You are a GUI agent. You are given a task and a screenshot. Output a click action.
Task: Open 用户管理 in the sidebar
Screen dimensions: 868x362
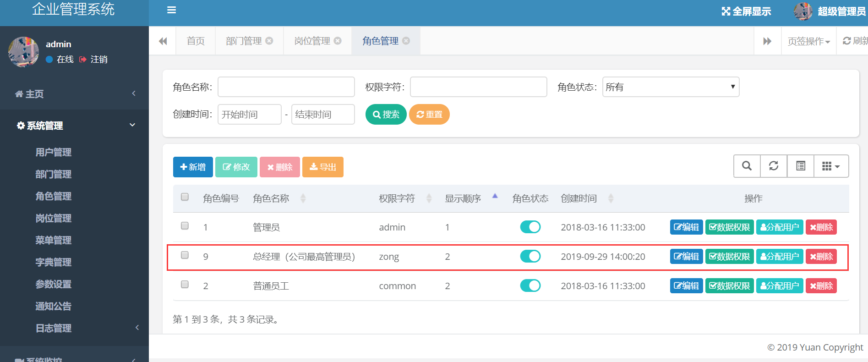point(54,152)
